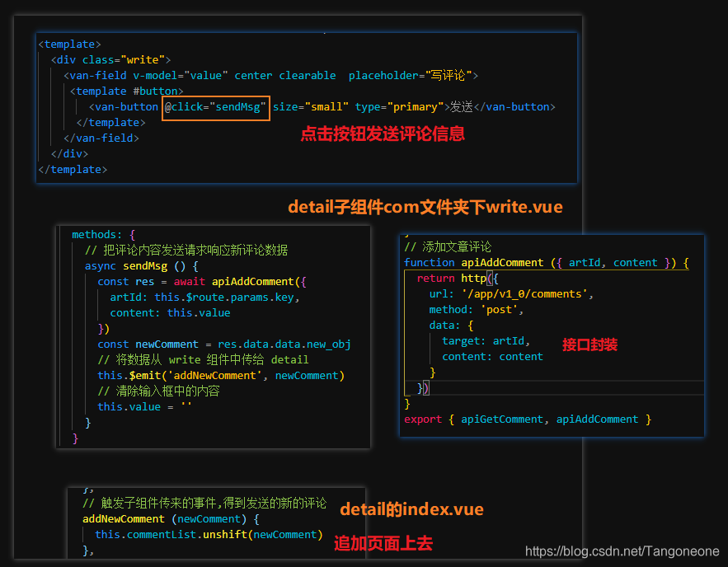
Task: Click the this.$emit('addNewComment', newComment) line
Action: (221, 376)
